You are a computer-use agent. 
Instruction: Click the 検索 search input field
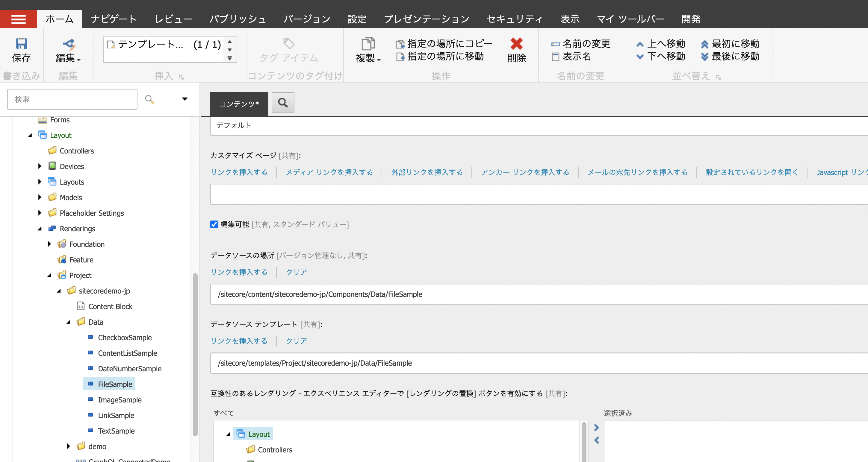72,99
